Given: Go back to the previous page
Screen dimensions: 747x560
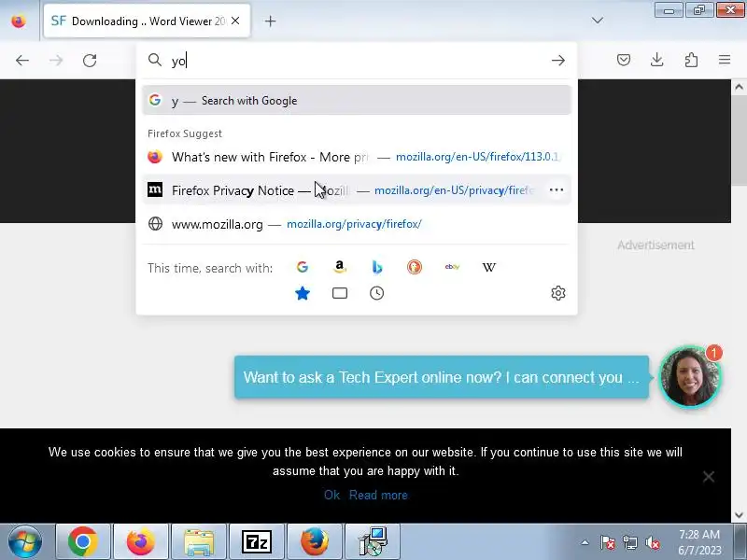Looking at the screenshot, I should tap(21, 61).
